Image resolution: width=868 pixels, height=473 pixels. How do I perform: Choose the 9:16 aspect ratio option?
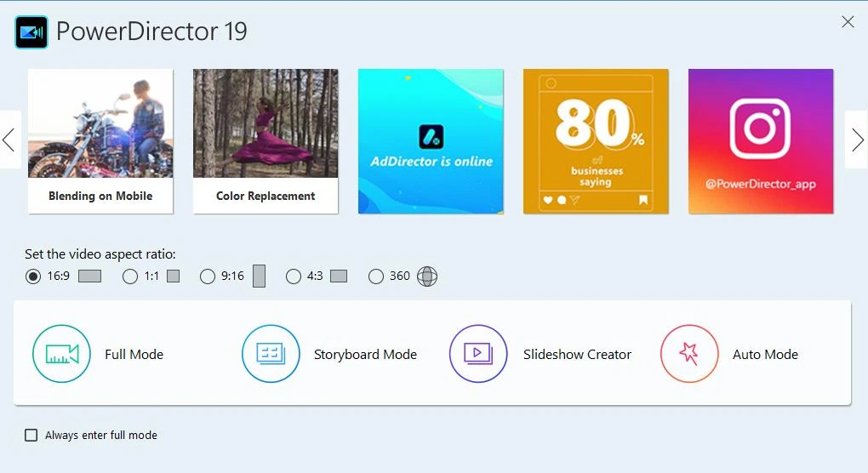(208, 276)
